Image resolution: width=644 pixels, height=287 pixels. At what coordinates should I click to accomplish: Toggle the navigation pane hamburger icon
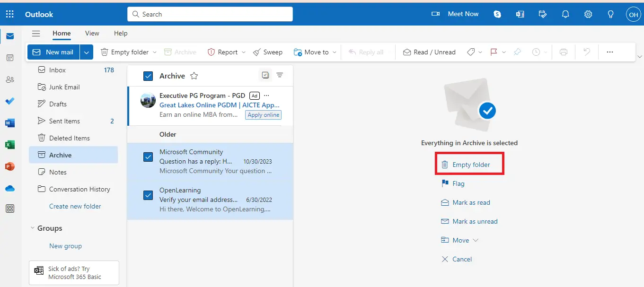(35, 34)
